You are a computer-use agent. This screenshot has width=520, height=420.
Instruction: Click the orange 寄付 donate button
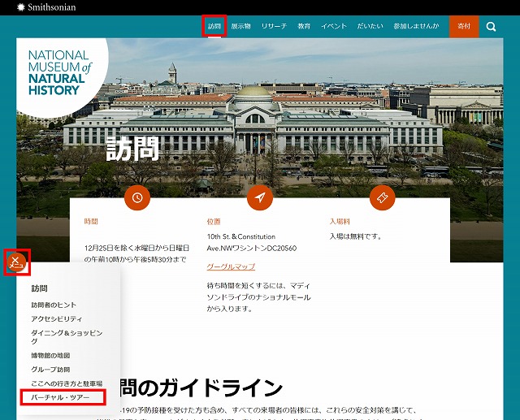click(x=464, y=26)
